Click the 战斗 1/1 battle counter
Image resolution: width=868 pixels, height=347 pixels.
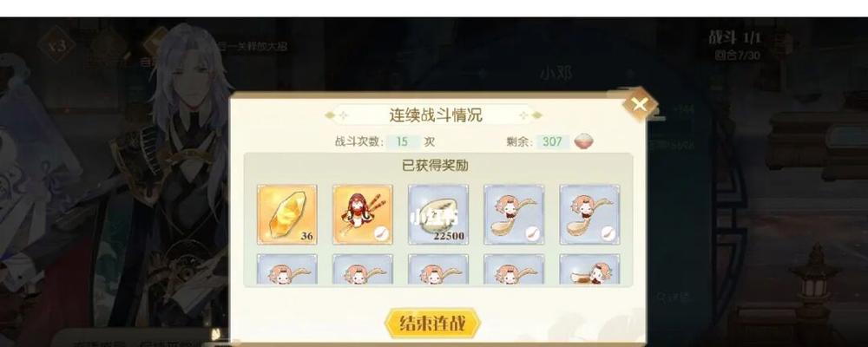734,37
